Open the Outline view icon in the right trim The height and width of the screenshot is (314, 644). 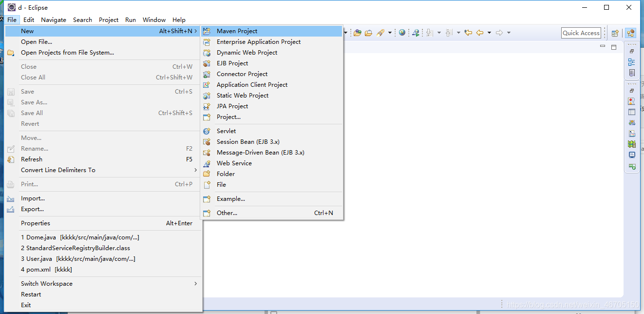pos(632,62)
